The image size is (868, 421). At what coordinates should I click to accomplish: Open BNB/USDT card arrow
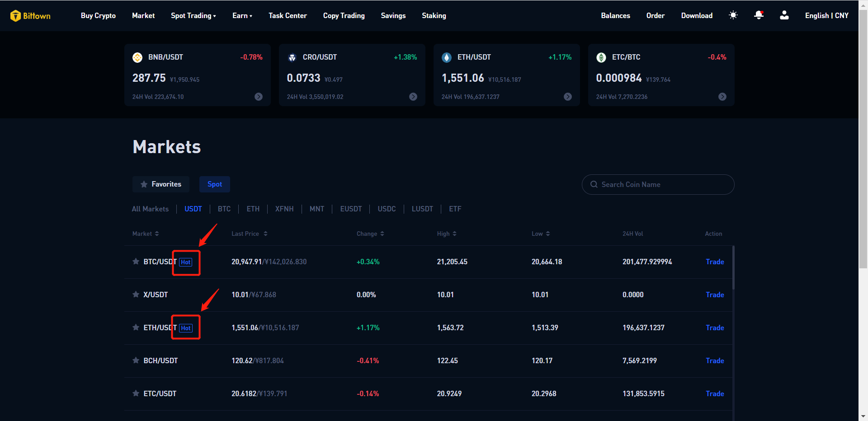(259, 97)
